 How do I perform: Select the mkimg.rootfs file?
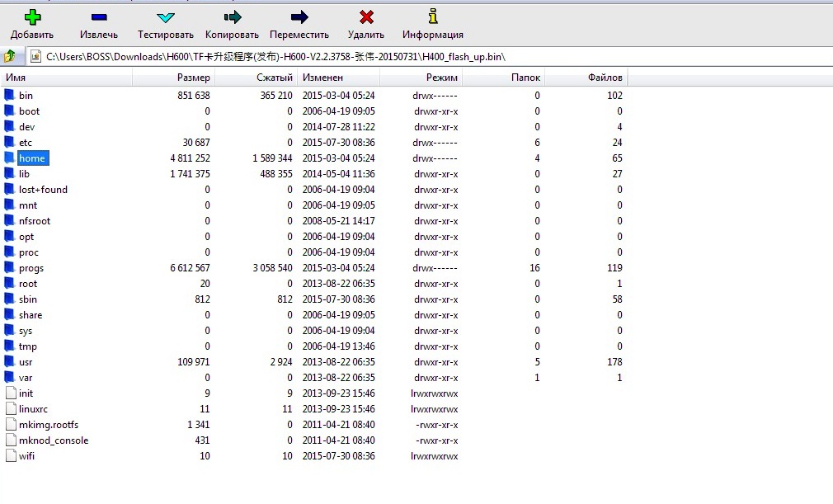tap(48, 425)
